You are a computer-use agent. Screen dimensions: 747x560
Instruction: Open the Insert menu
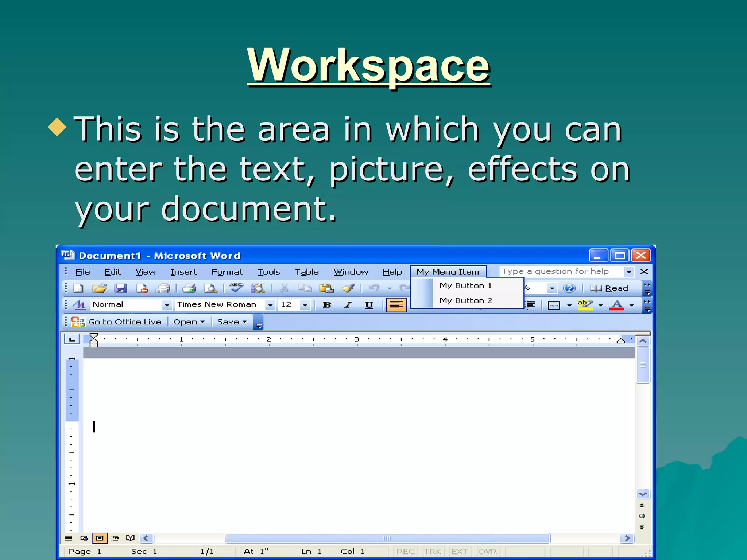183,272
